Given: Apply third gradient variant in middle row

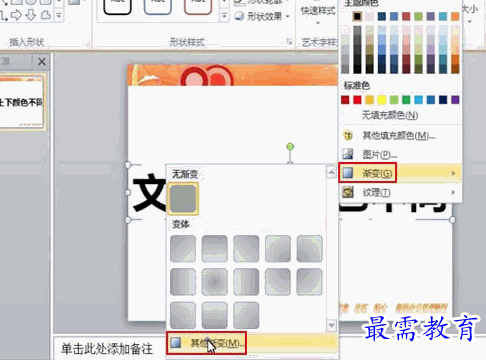Looking at the screenshot, I should click(x=246, y=282).
